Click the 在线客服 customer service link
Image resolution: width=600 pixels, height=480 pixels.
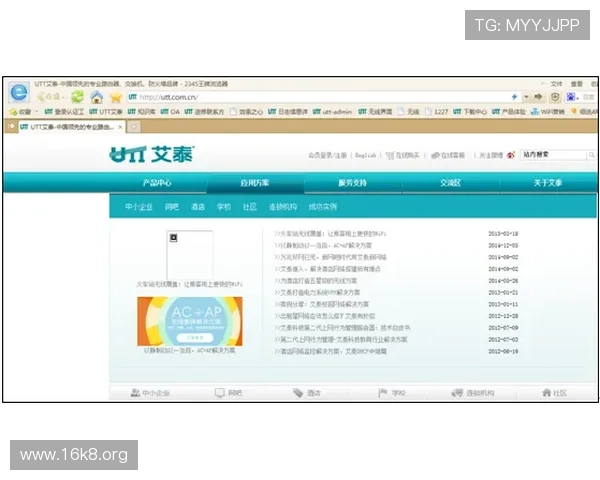tap(448, 155)
